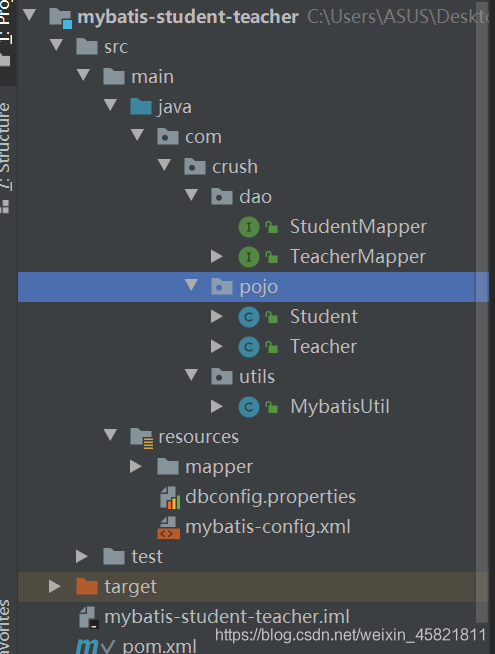The image size is (495, 654).
Task: Click the MybatisUtil class icon
Action: [249, 407]
